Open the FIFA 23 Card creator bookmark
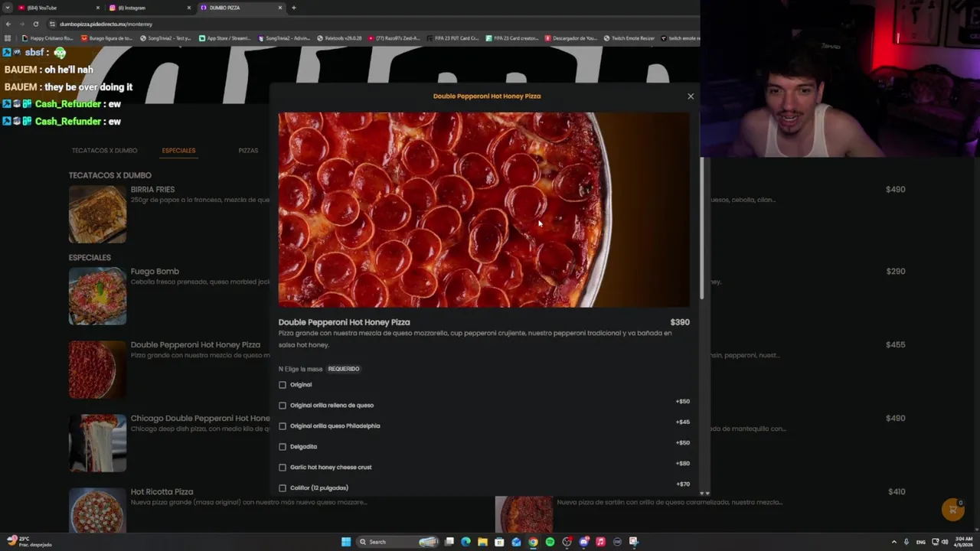This screenshot has height=551, width=980. (513, 38)
